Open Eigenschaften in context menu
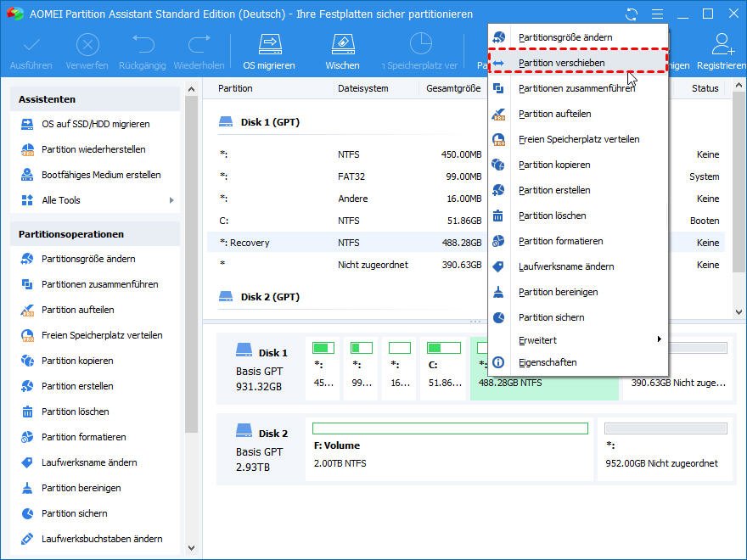The height and width of the screenshot is (560, 747). 578,362
